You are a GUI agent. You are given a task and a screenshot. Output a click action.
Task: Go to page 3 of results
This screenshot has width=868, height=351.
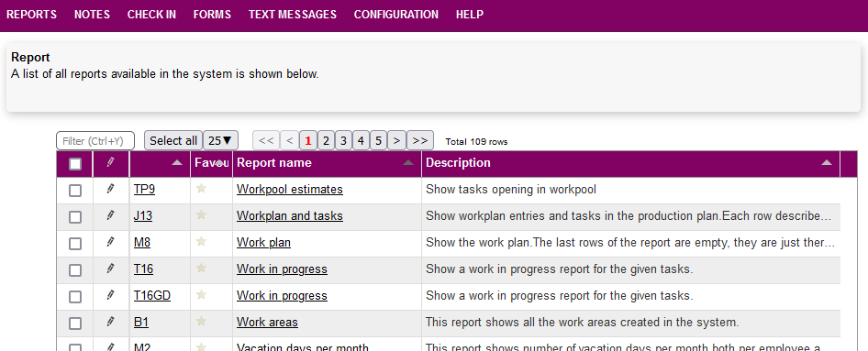pos(343,141)
